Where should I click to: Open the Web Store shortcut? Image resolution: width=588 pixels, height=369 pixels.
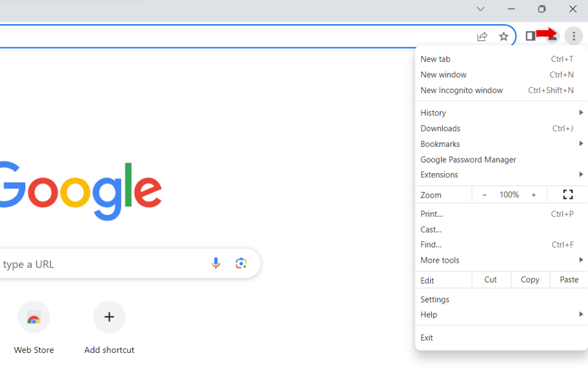(x=34, y=317)
